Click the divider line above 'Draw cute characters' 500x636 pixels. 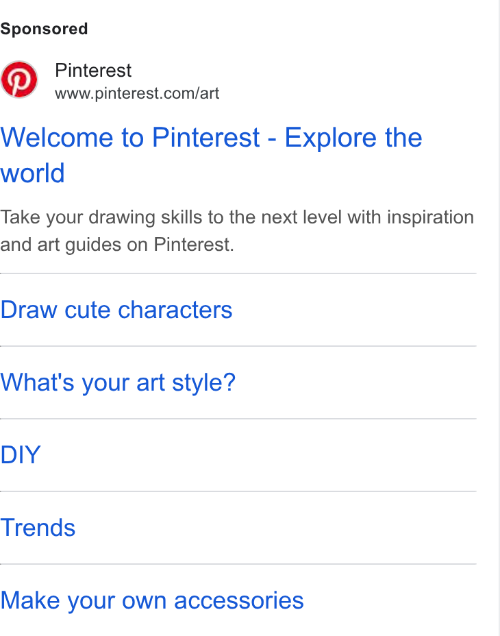point(238,273)
